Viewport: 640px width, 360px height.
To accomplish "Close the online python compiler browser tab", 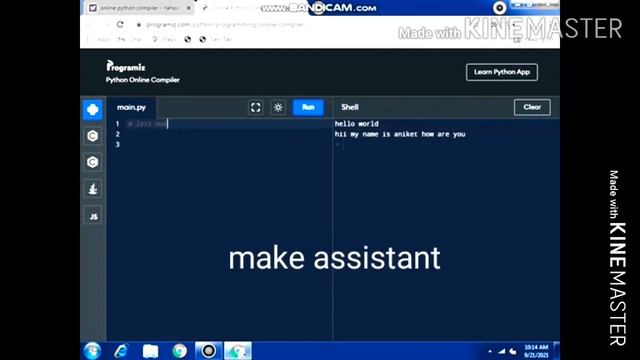I will pos(189,8).
